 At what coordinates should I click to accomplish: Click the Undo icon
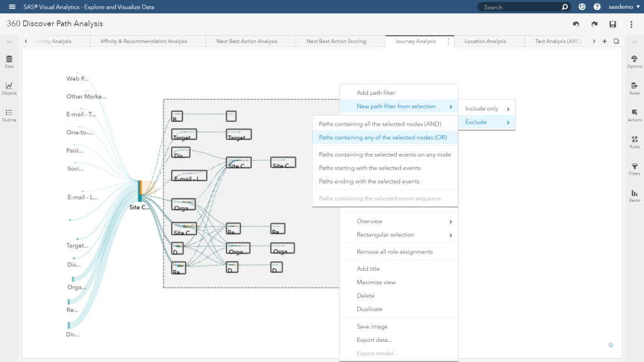(x=576, y=25)
